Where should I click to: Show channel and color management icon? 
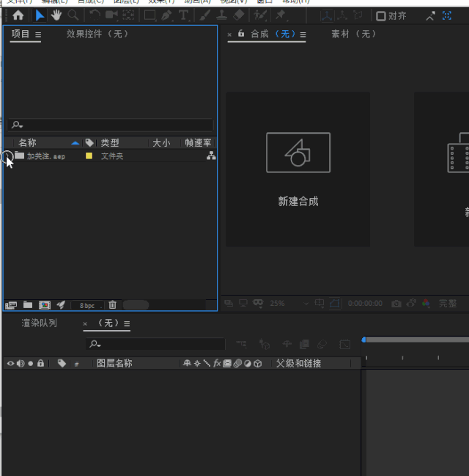[x=426, y=303]
